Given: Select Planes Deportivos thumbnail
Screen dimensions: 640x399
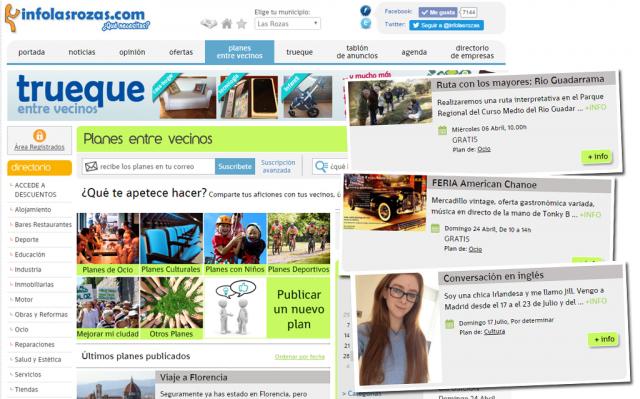Looking at the screenshot, I should point(299,244).
